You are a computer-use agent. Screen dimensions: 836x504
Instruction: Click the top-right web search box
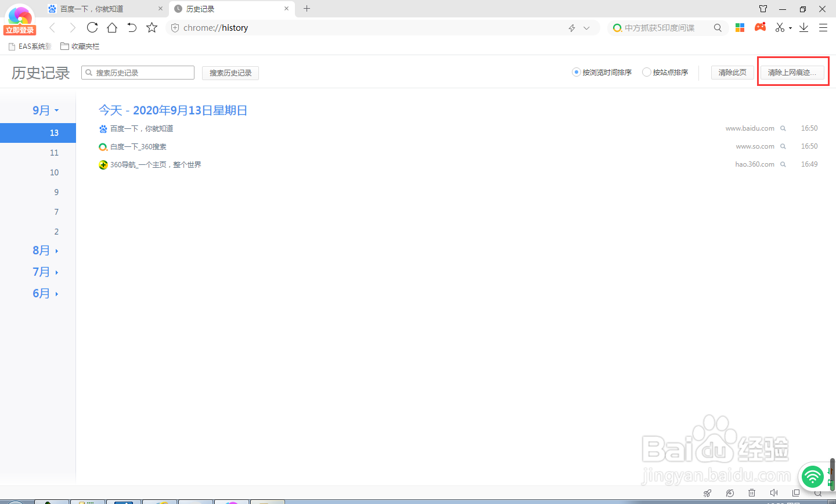point(668,28)
